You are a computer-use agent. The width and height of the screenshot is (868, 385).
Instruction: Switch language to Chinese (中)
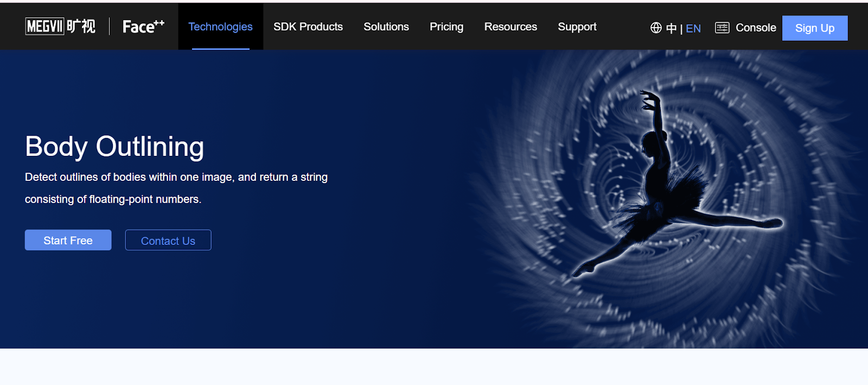point(671,28)
